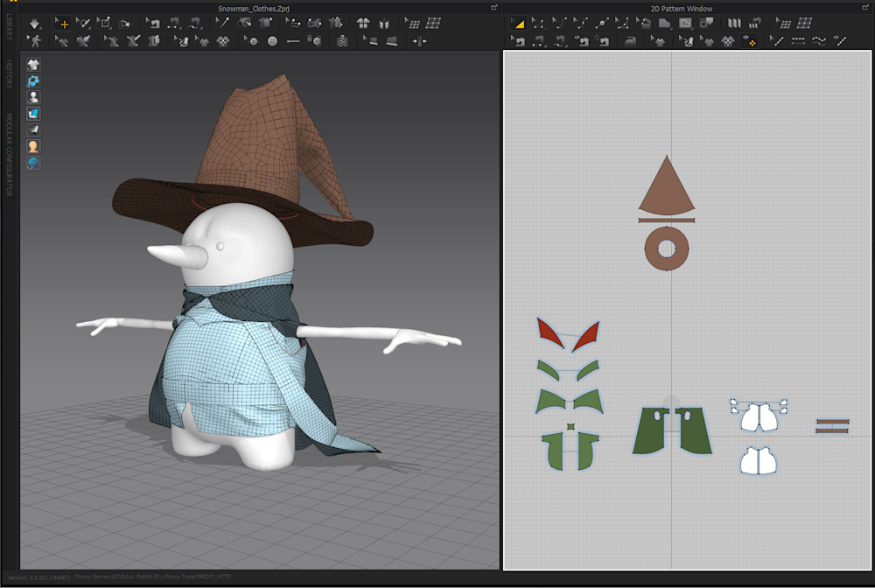The image size is (875, 588).
Task: Toggle arrangement points display
Action: click(33, 80)
